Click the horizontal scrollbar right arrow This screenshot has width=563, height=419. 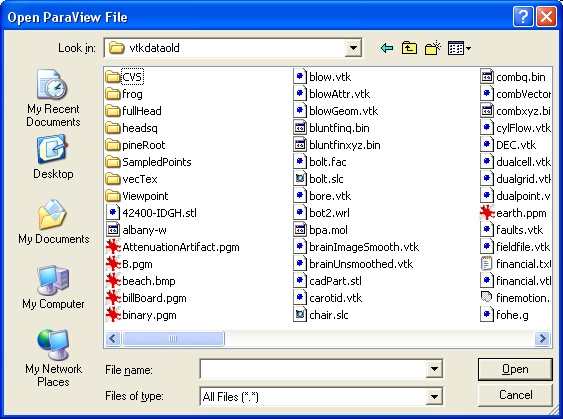click(542, 338)
